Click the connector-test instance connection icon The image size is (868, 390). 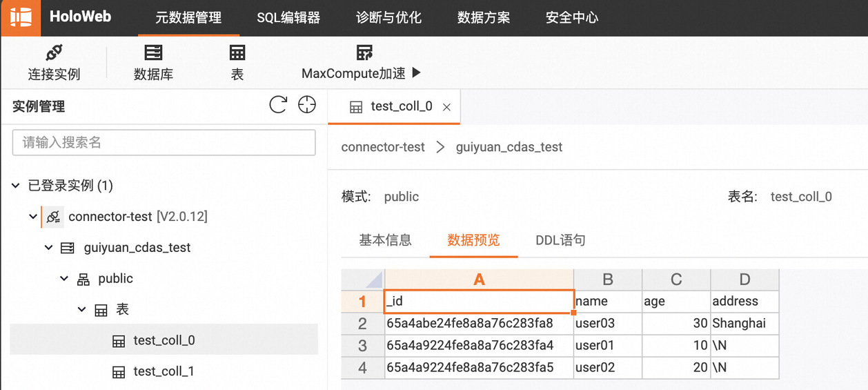click(x=53, y=217)
